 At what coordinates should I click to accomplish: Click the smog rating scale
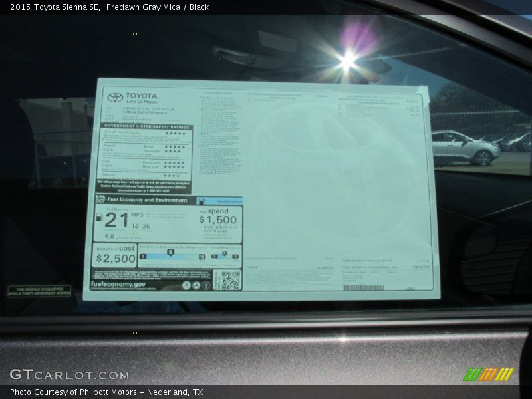click(225, 256)
